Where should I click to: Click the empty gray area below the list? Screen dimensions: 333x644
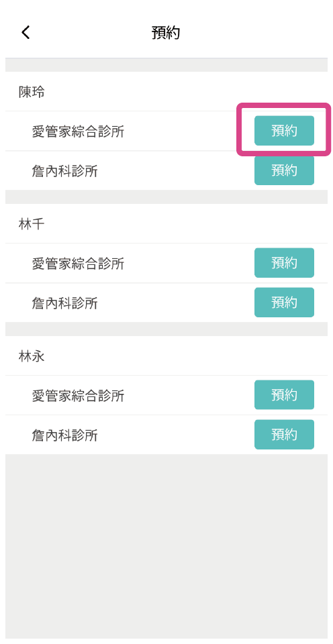pos(166,546)
